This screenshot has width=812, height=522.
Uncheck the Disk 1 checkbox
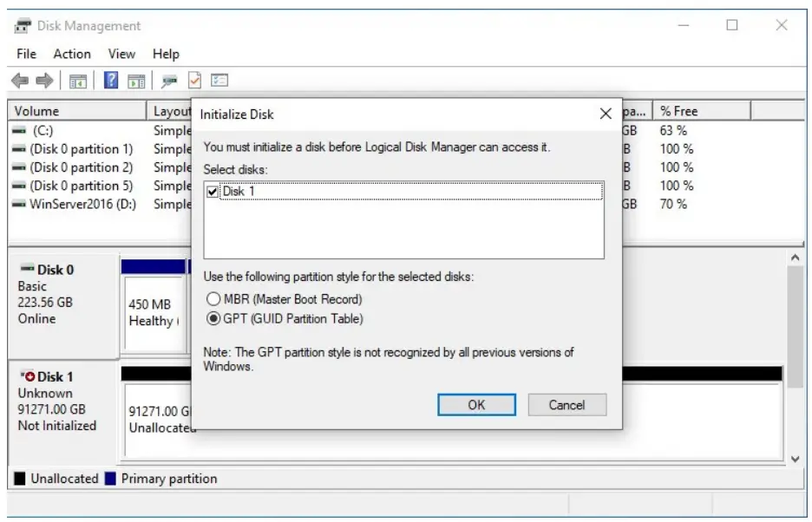[x=213, y=192]
